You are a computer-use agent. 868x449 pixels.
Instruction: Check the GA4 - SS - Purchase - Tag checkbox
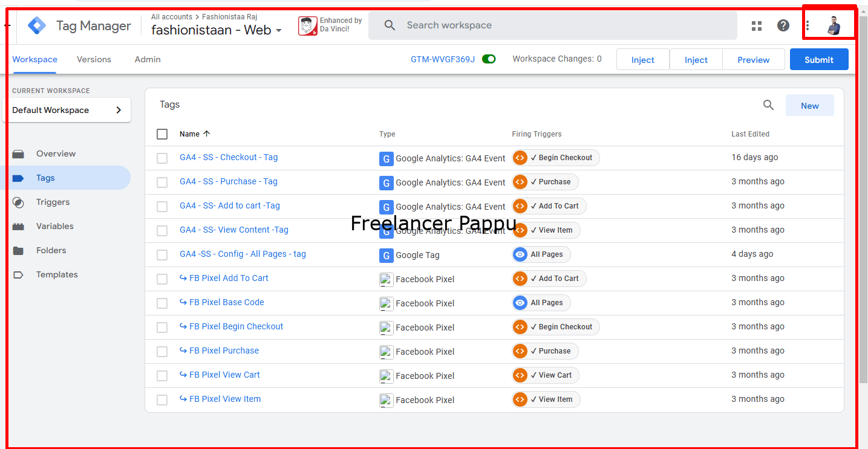coord(162,183)
